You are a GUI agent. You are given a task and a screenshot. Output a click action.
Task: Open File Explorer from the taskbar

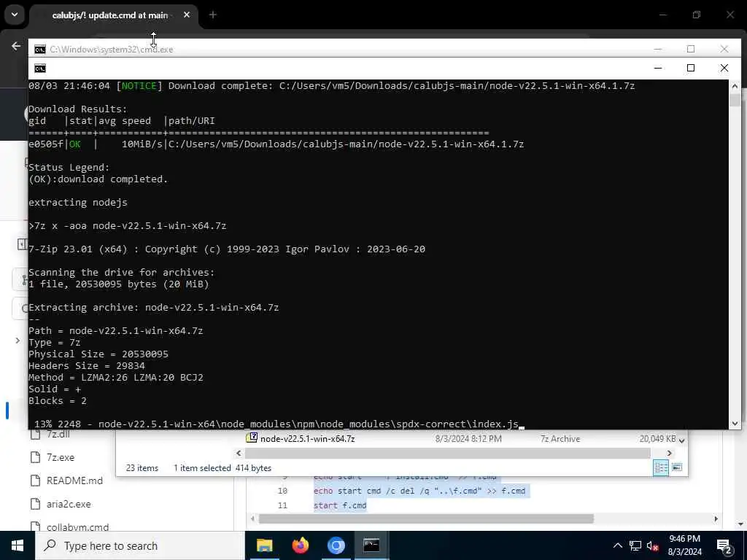coord(264,545)
